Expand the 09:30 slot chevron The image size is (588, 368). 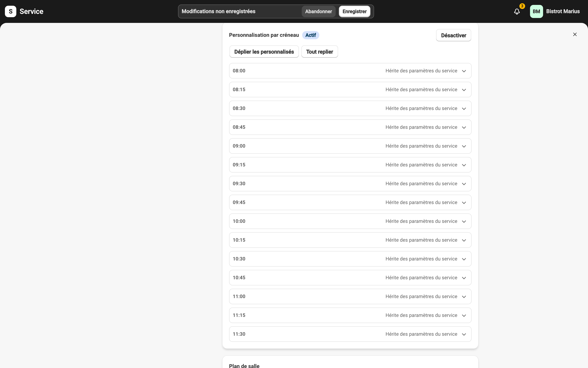click(464, 184)
